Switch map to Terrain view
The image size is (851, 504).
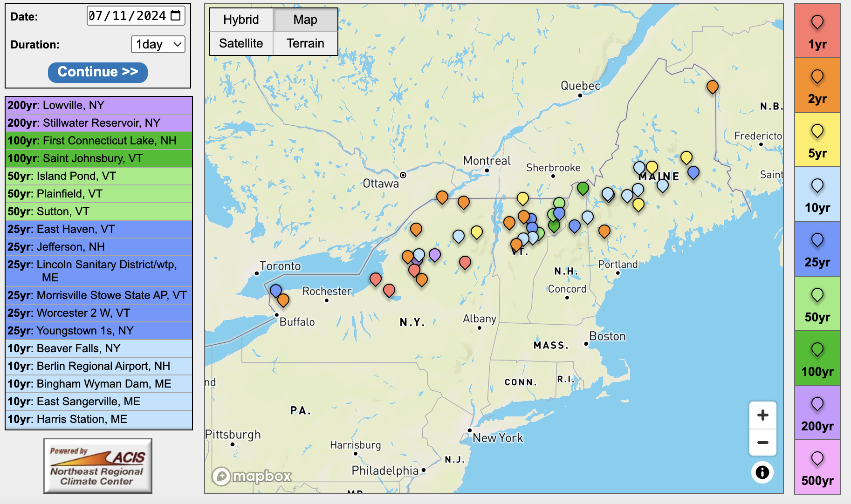point(305,43)
